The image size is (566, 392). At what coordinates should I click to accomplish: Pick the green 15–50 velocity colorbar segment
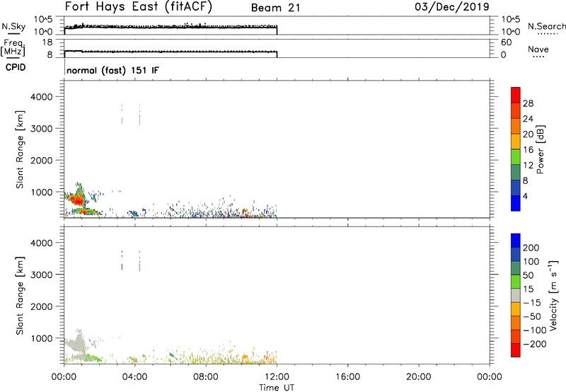(516, 282)
